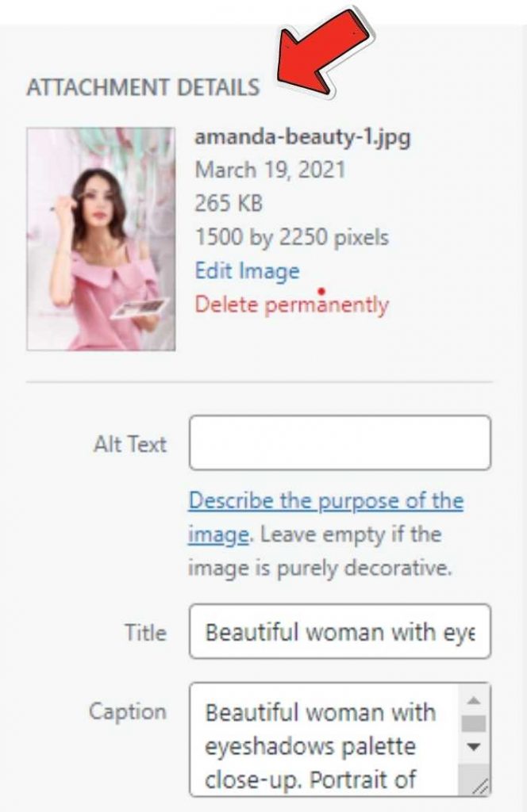Click the 265 KB file size text
Viewport: 527px width, 812px height.
click(x=231, y=204)
